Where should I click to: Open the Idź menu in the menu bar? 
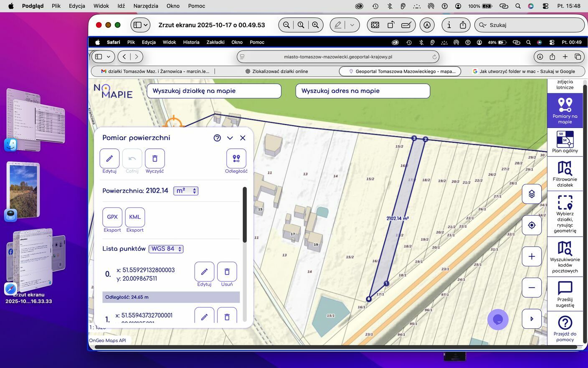point(121,6)
